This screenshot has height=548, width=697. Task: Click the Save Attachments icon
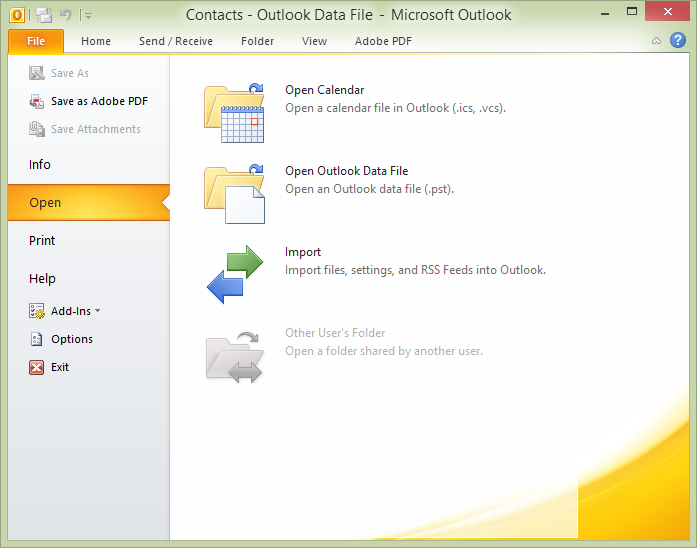(37, 129)
